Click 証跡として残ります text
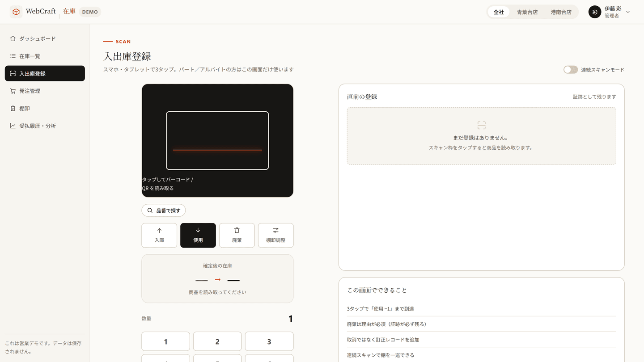The height and width of the screenshot is (362, 644). coord(594,97)
